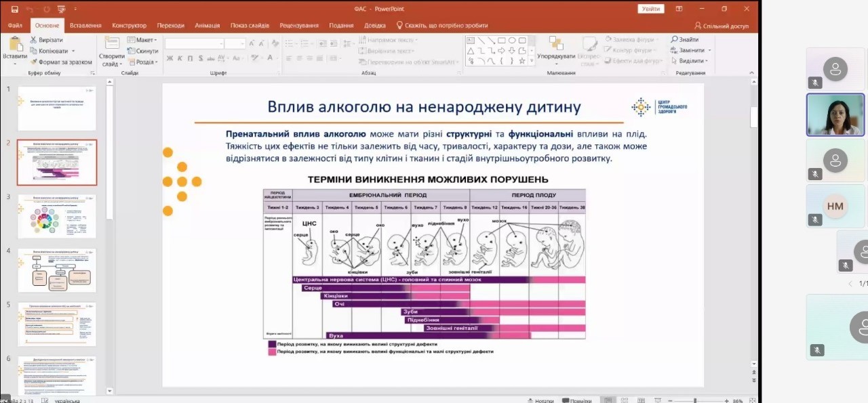Click the Save icon in quick access toolbar

click(x=14, y=9)
